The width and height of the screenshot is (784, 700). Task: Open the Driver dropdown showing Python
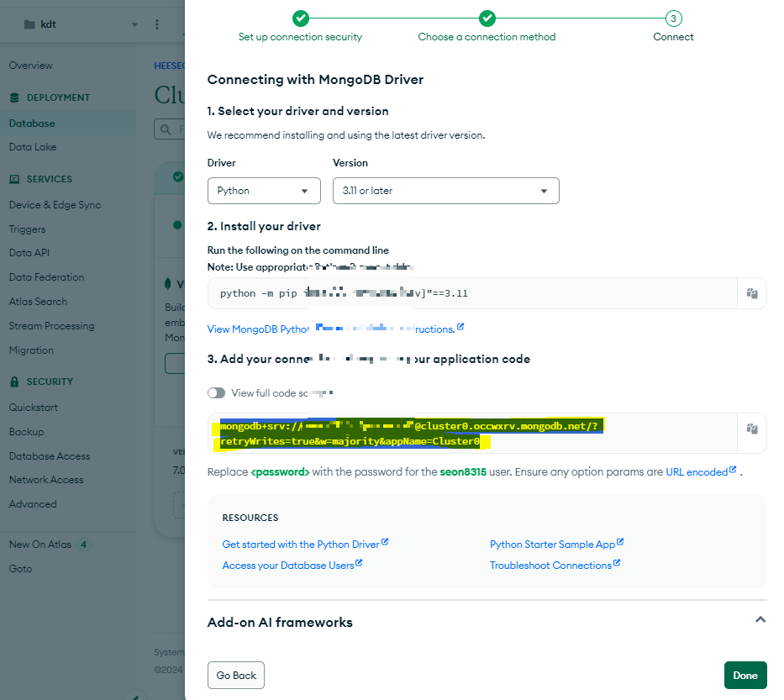(264, 191)
